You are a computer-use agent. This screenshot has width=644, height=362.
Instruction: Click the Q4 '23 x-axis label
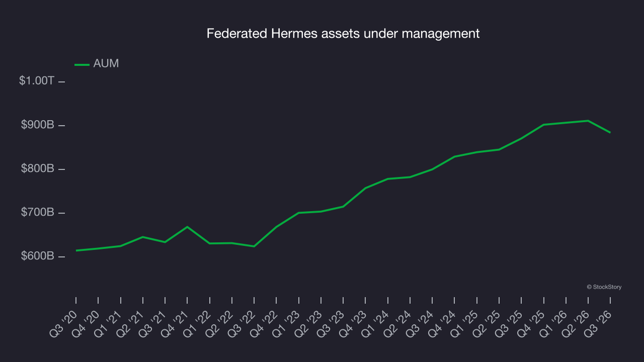(x=353, y=323)
